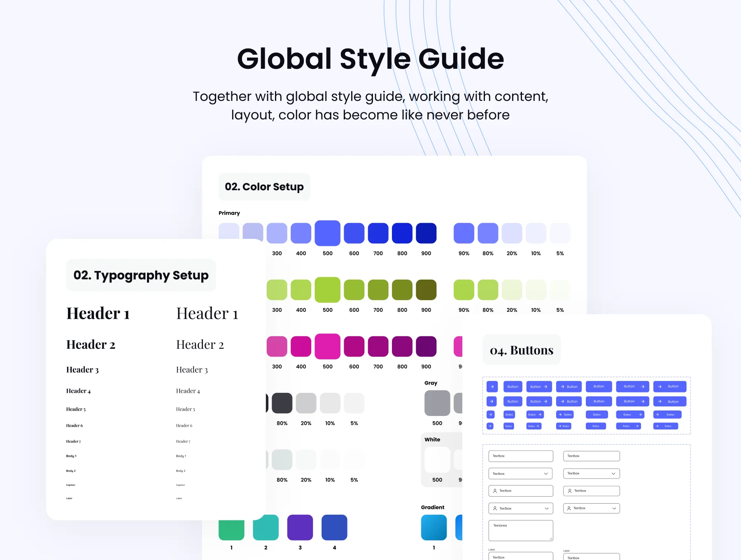Image resolution: width=741 pixels, height=560 pixels.
Task: Select teal swatch numbered 2
Action: 266,527
